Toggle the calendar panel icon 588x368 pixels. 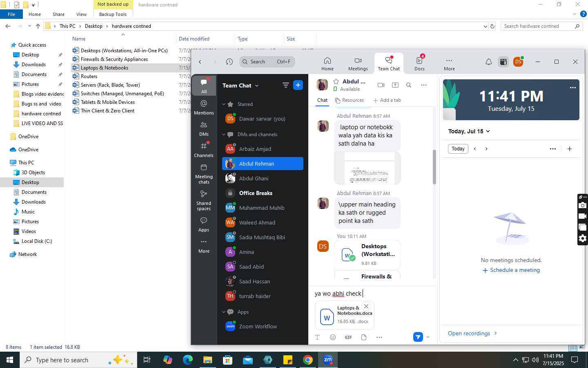tap(503, 62)
